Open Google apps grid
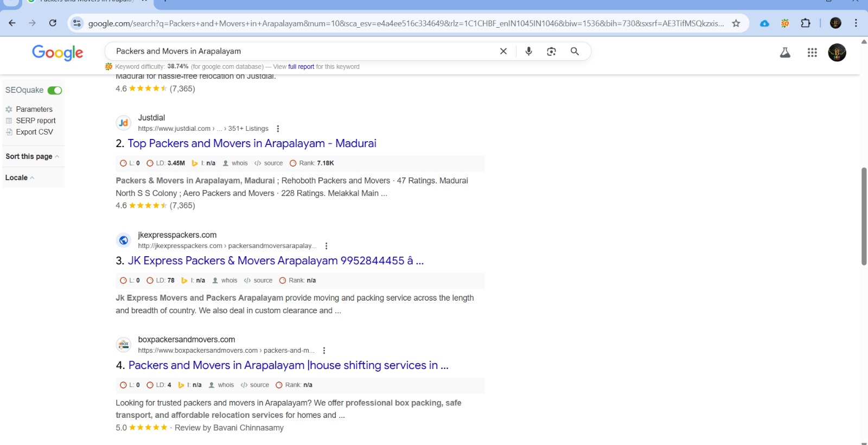The height and width of the screenshot is (445, 868). point(812,53)
